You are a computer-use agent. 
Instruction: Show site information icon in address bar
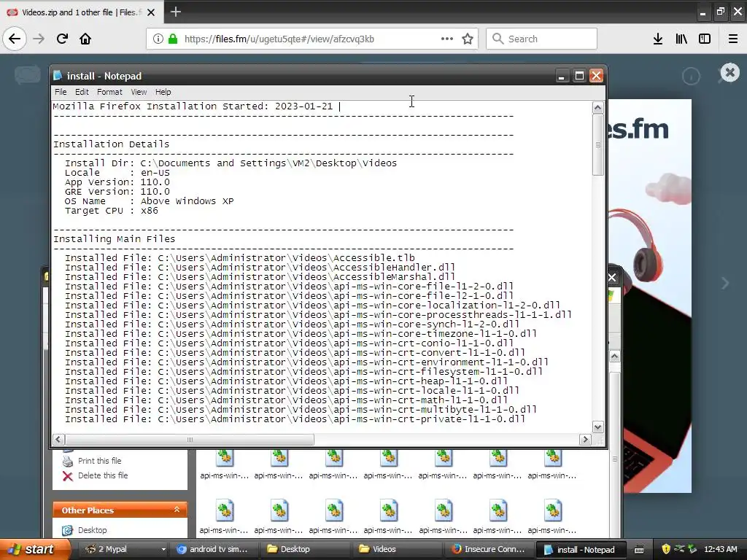tap(158, 39)
